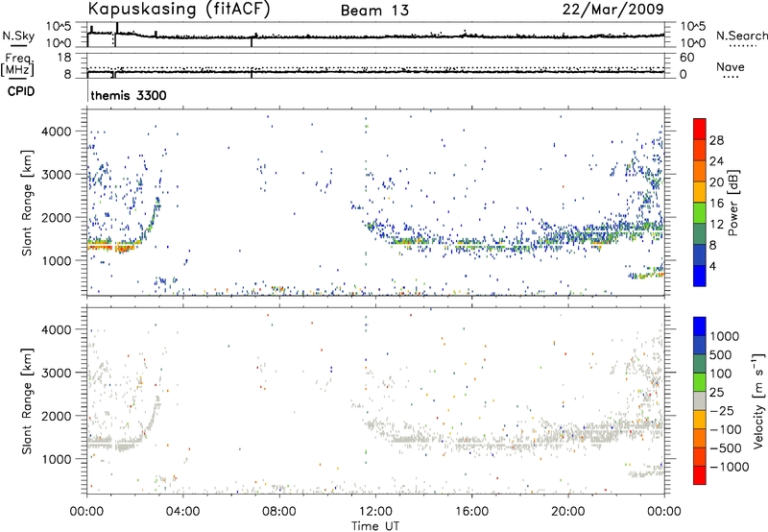Click the '1000' tick on the power panel axis
This screenshot has width=768, height=532.
[57, 260]
